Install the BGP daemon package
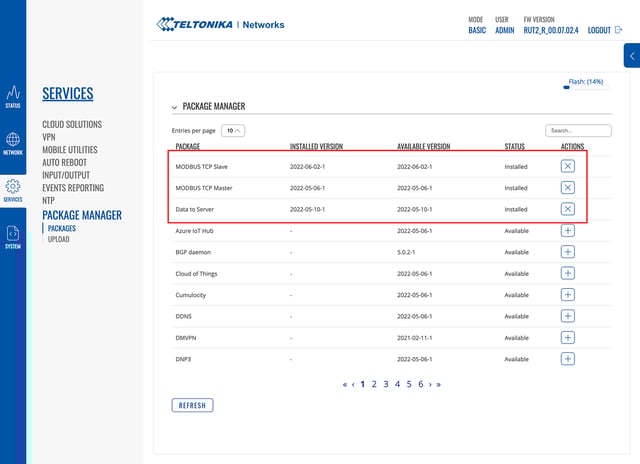The height and width of the screenshot is (464, 640). (567, 252)
